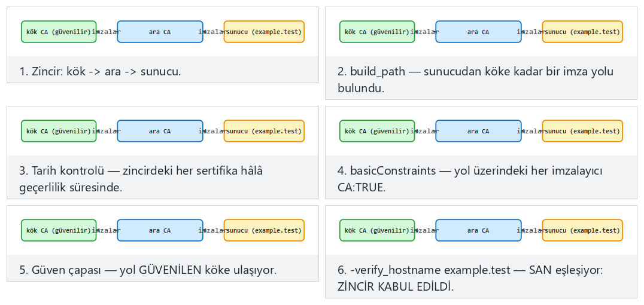Select the ara CA box in step 4 basicConstraints diagram
This screenshot has width=644, height=305.
pyautogui.click(x=478, y=131)
